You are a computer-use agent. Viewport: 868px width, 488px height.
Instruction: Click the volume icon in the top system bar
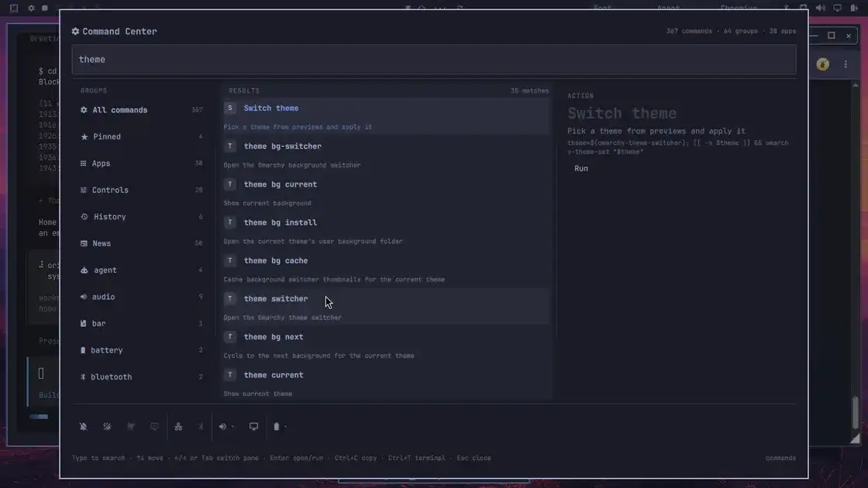click(821, 8)
